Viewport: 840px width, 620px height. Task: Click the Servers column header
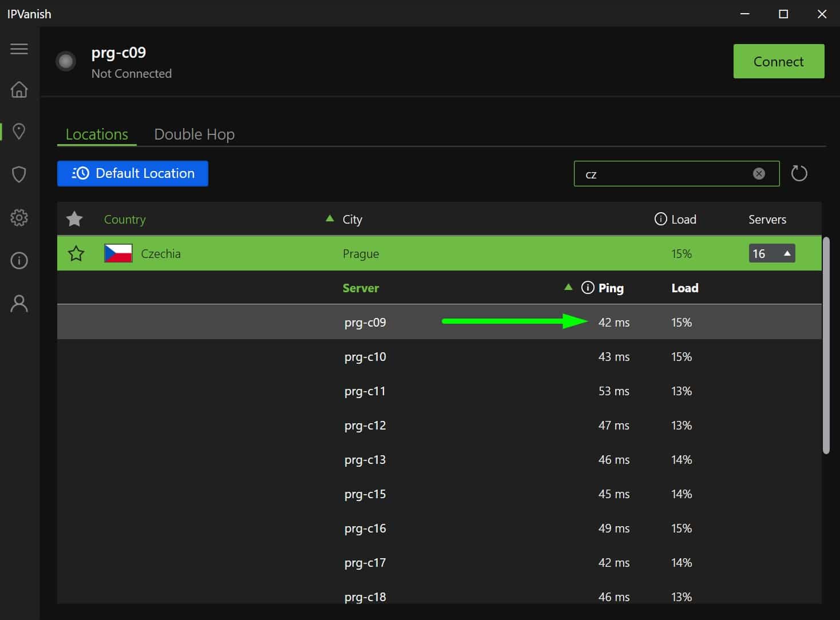[x=767, y=220]
